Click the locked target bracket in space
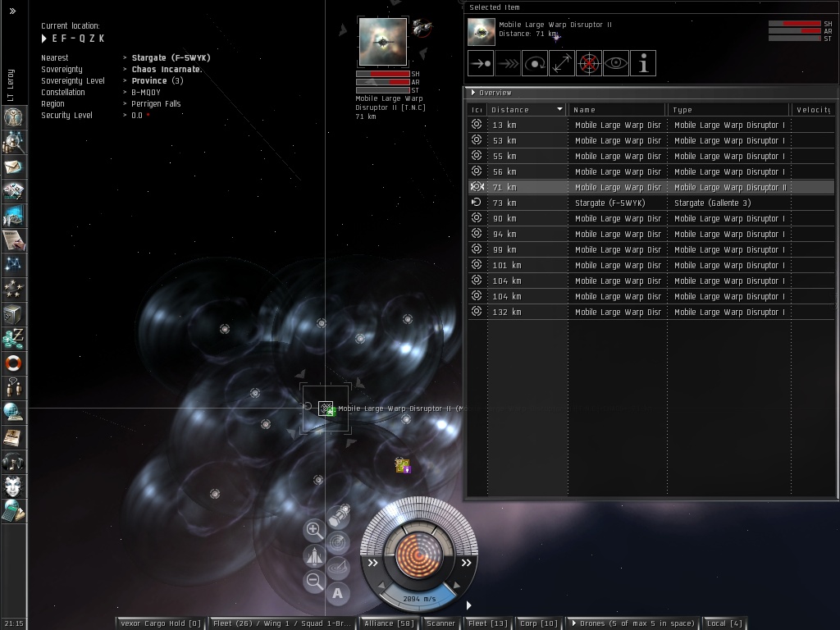The width and height of the screenshot is (840, 630). (326, 409)
